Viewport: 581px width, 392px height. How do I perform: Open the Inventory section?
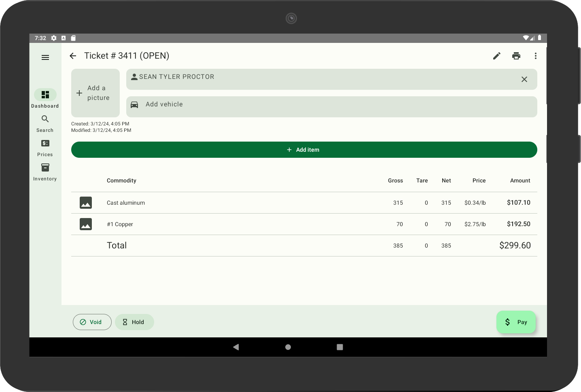click(45, 172)
